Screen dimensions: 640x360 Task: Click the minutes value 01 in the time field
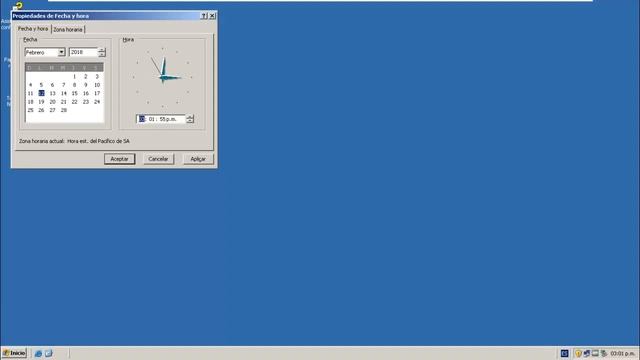[x=152, y=119]
